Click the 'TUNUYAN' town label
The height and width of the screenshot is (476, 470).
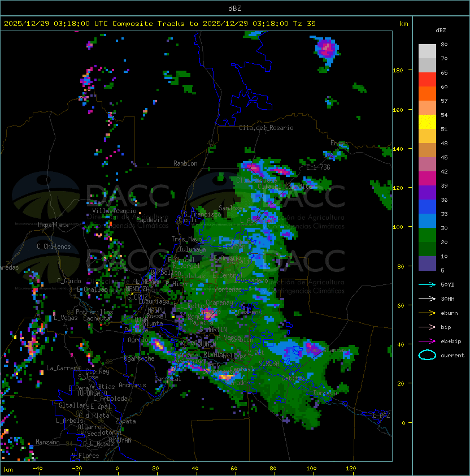click(x=120, y=440)
